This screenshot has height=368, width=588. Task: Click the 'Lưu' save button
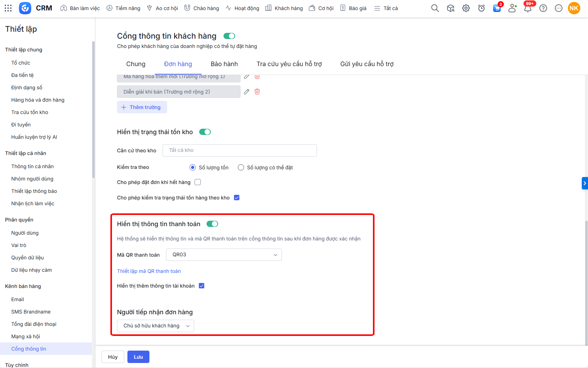pyautogui.click(x=138, y=357)
